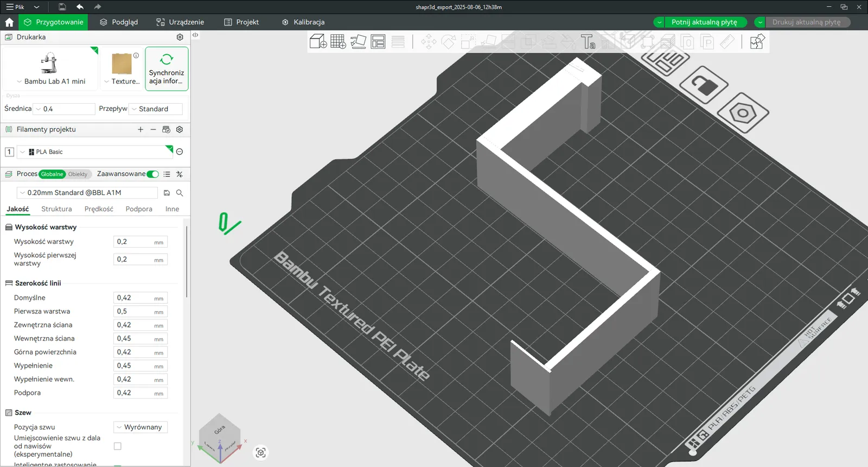Click the home icon
The height and width of the screenshot is (467, 868).
tap(9, 22)
